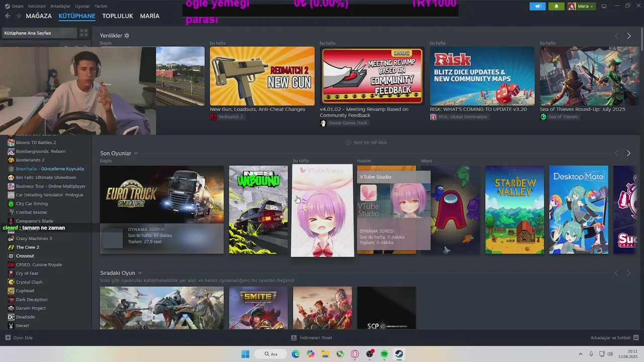Screen dimensions: 644x362
Task: Open Sea of Thieves Round-Up news
Action: pyautogui.click(x=589, y=76)
